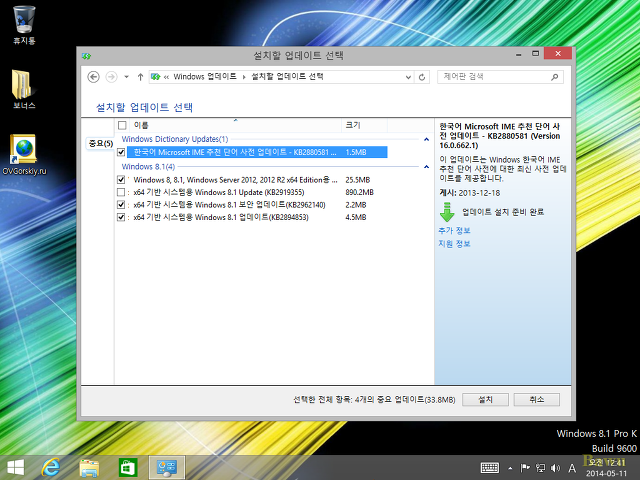The height and width of the screenshot is (480, 640).
Task: Click the search magnifier icon
Action: (x=554, y=77)
